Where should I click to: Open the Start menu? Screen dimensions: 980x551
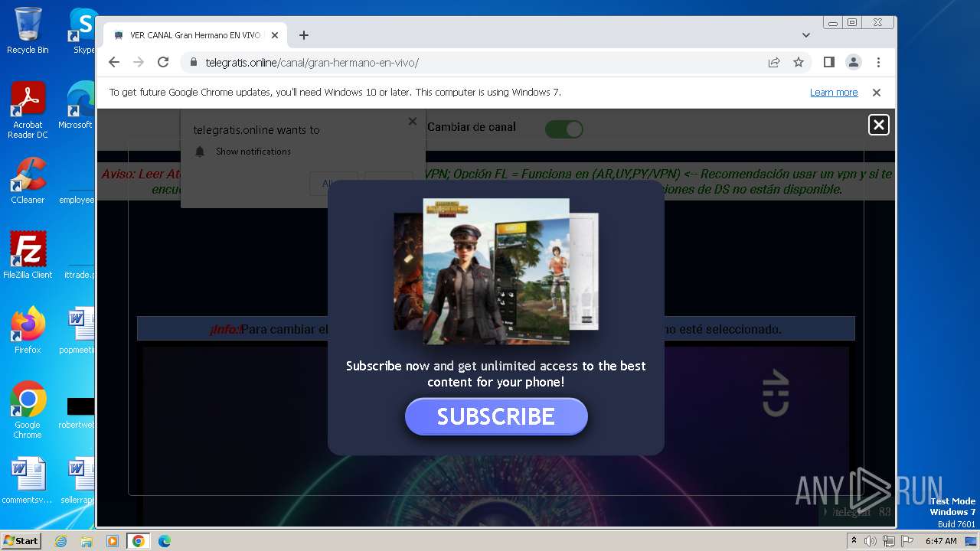point(21,541)
